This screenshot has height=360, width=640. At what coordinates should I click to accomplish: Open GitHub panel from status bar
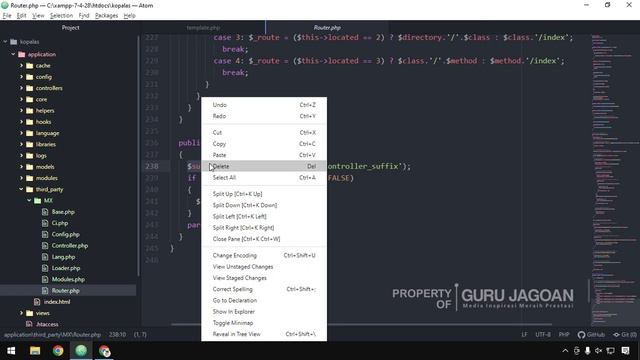591,335
